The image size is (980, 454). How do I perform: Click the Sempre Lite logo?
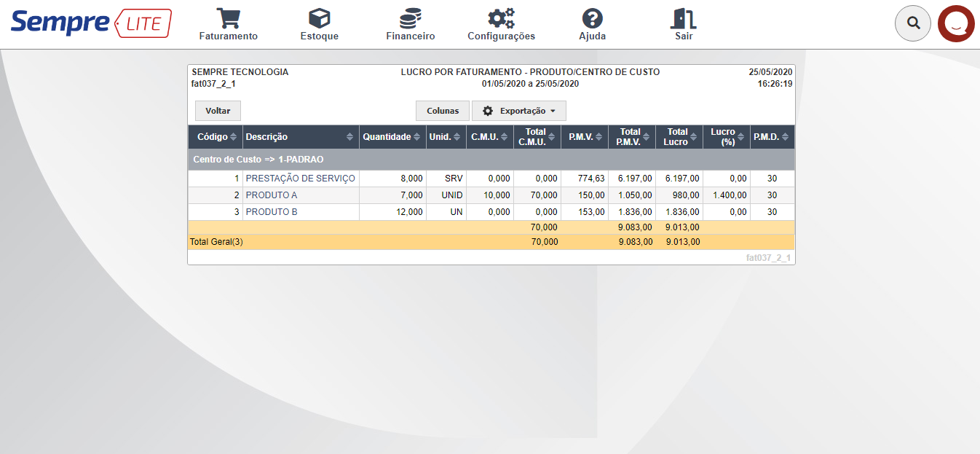[x=91, y=23]
